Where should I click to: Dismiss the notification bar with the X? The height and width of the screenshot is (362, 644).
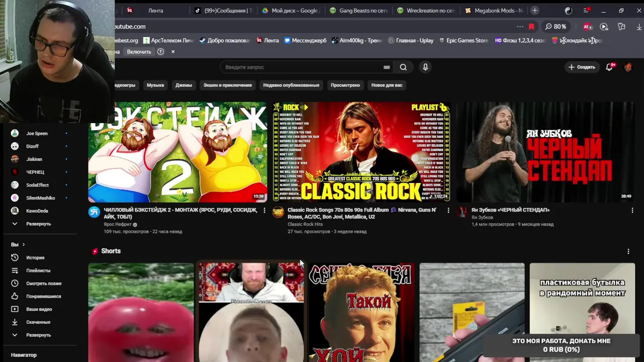(x=173, y=51)
